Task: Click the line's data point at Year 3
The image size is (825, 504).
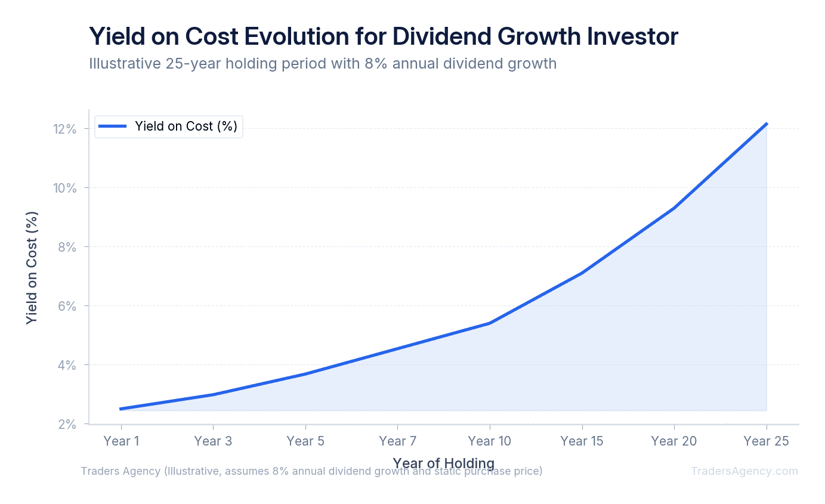Action: (213, 394)
